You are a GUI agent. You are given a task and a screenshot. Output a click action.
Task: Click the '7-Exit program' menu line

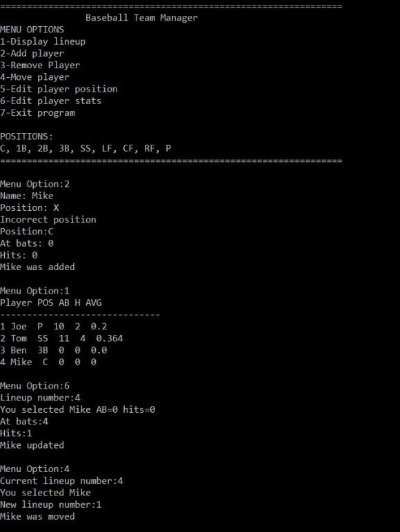[x=37, y=113]
